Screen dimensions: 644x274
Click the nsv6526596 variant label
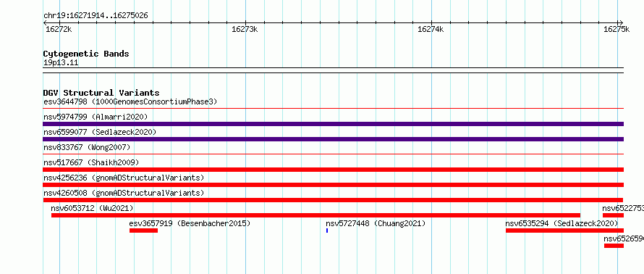pos(624,238)
